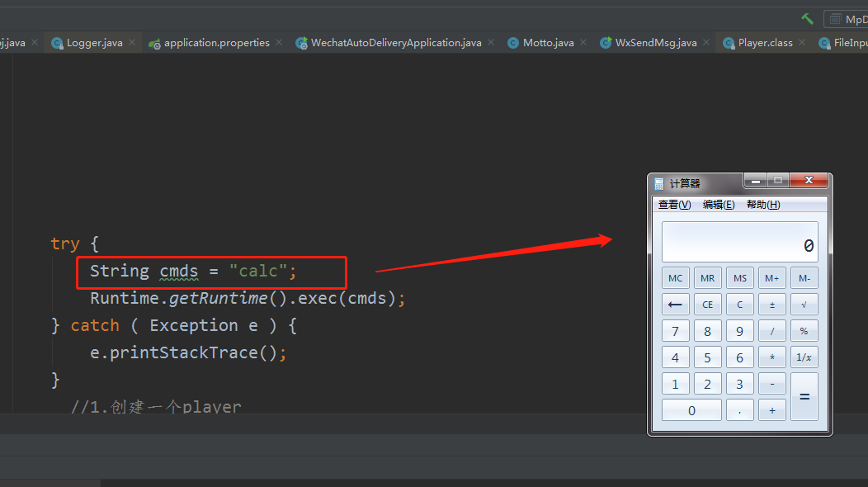Click calculator digit 7
The height and width of the screenshot is (487, 868).
click(676, 331)
